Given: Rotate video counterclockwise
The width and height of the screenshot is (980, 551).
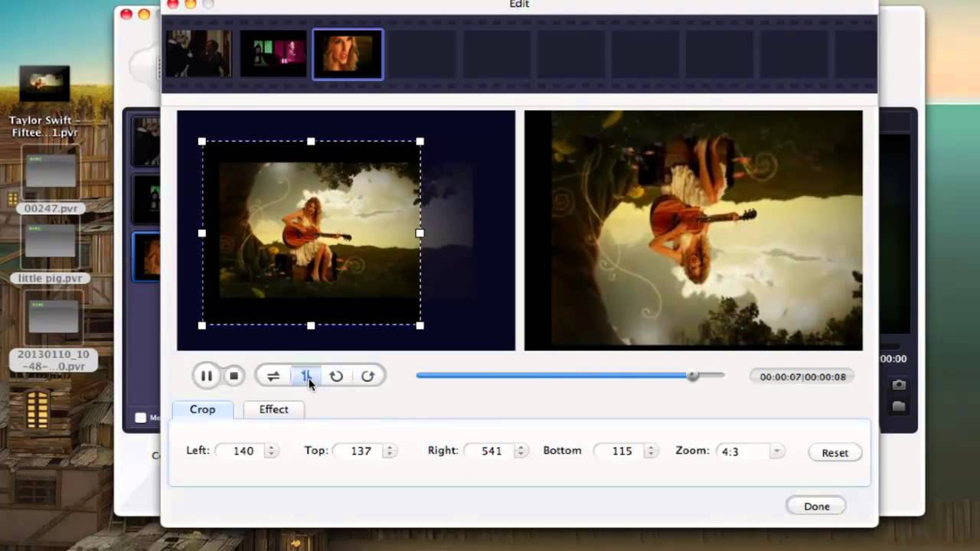Looking at the screenshot, I should pos(336,376).
